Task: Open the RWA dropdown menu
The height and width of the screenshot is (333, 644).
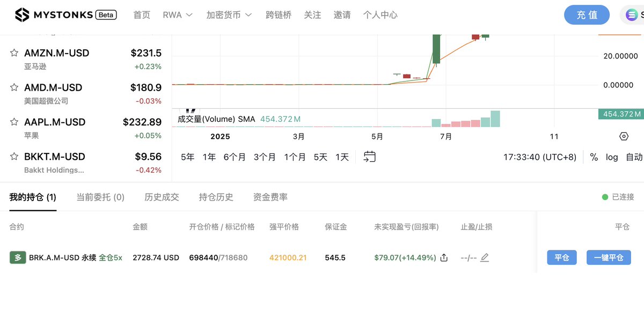Action: [x=178, y=15]
